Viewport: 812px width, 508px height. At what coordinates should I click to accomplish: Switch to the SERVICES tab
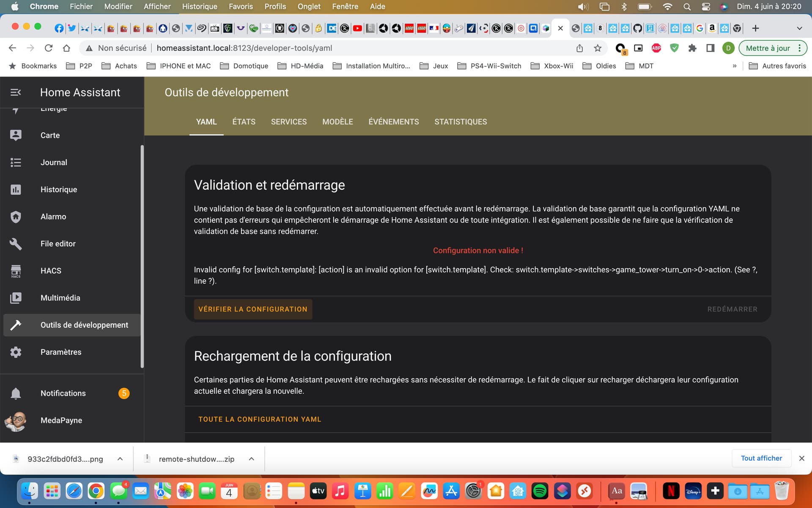pos(289,122)
